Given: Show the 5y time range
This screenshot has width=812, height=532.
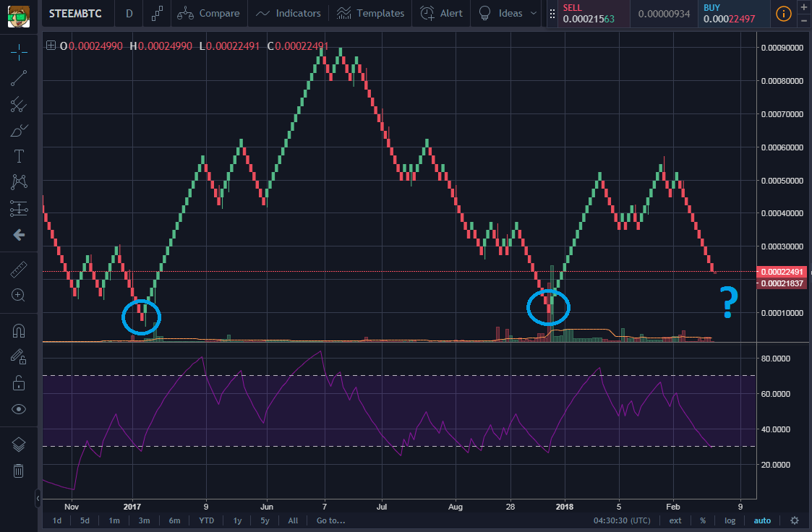Looking at the screenshot, I should pos(265,520).
